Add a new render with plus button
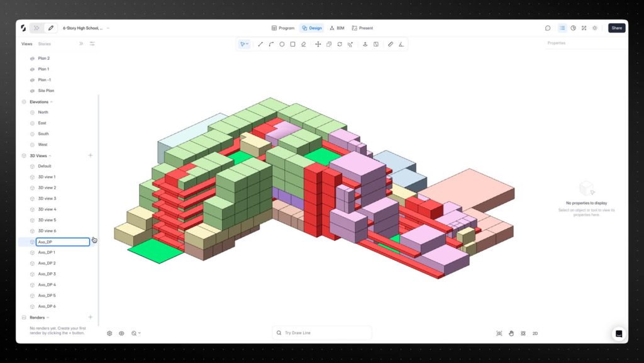The height and width of the screenshot is (363, 644). pos(91,318)
